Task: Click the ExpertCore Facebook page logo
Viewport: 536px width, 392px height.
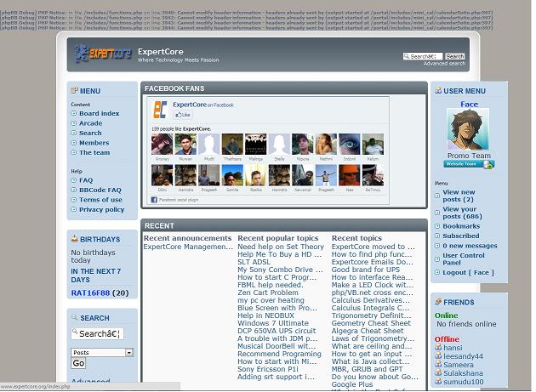Action: click(160, 109)
